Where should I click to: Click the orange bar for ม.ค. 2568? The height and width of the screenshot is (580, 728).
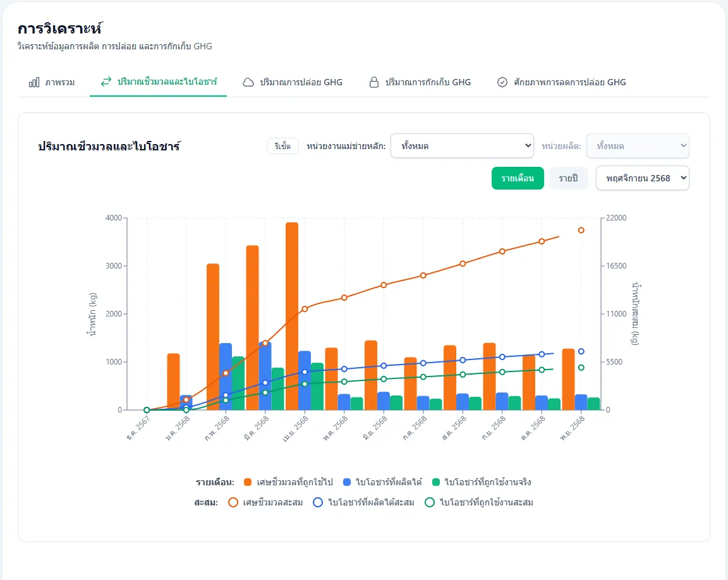[173, 382]
